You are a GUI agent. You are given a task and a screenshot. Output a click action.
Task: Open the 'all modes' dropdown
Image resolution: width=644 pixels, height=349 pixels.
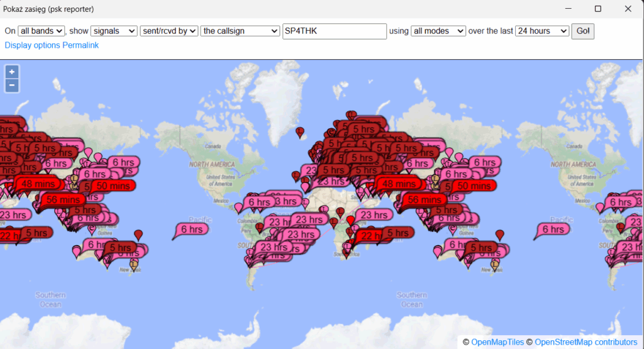click(x=438, y=31)
